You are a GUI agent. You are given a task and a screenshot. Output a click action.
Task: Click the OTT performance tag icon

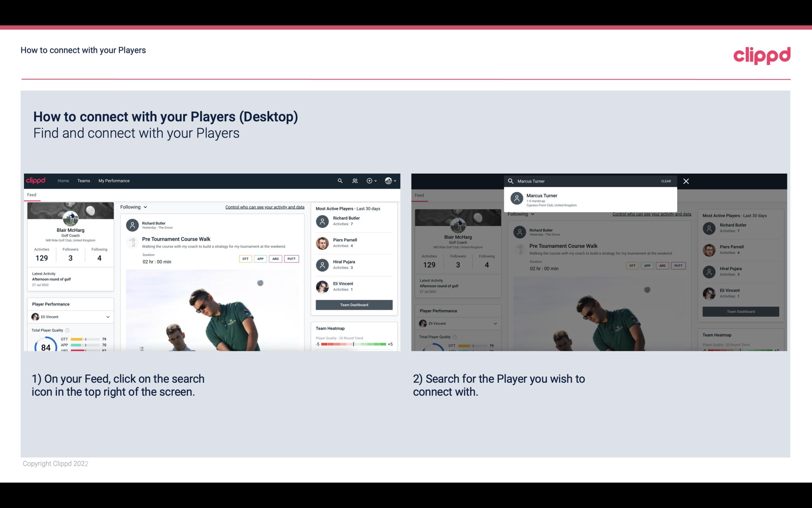(x=245, y=259)
